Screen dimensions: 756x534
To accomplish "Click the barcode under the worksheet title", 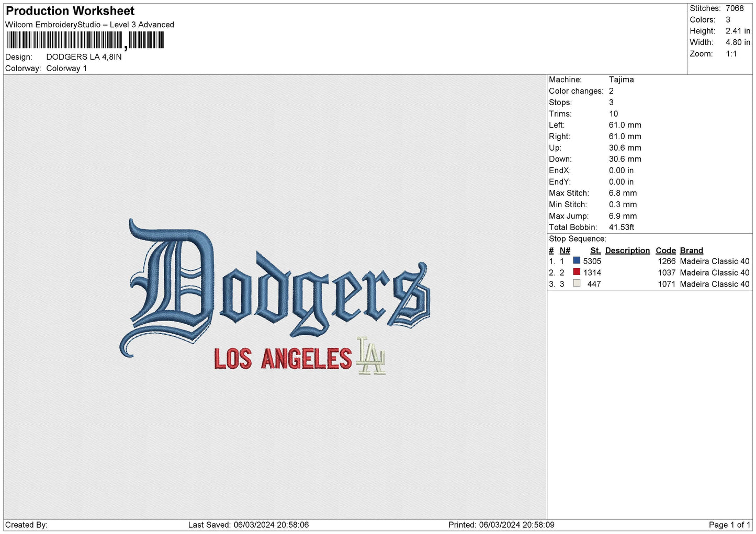I will 85,40.
